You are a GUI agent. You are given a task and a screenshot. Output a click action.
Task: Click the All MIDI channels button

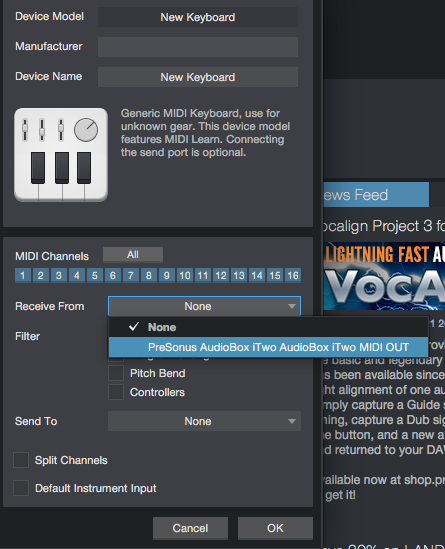point(133,255)
